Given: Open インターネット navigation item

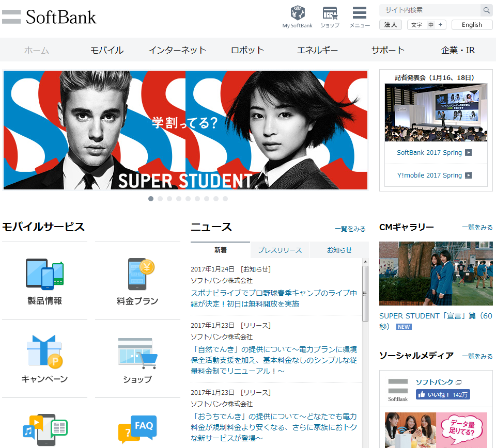Looking at the screenshot, I should pyautogui.click(x=177, y=50).
